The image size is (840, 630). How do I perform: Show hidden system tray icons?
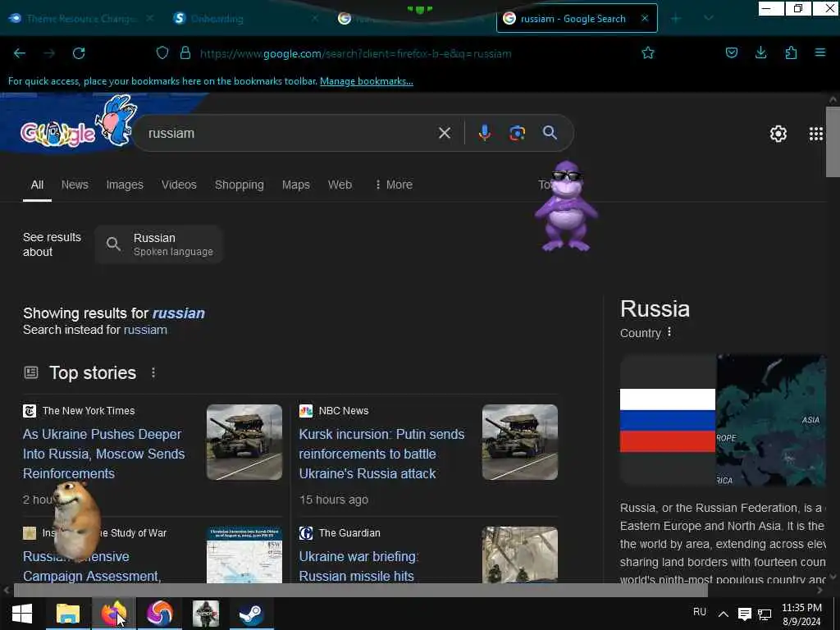(724, 614)
